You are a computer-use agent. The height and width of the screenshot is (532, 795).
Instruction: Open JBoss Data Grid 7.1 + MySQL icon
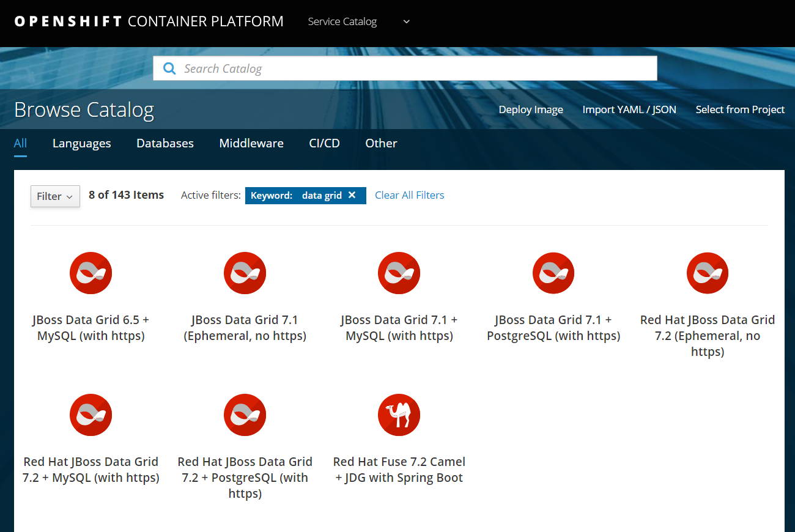399,273
